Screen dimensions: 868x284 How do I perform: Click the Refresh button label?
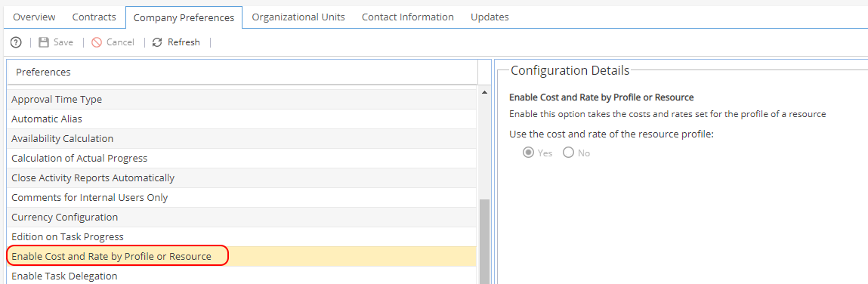tap(184, 42)
